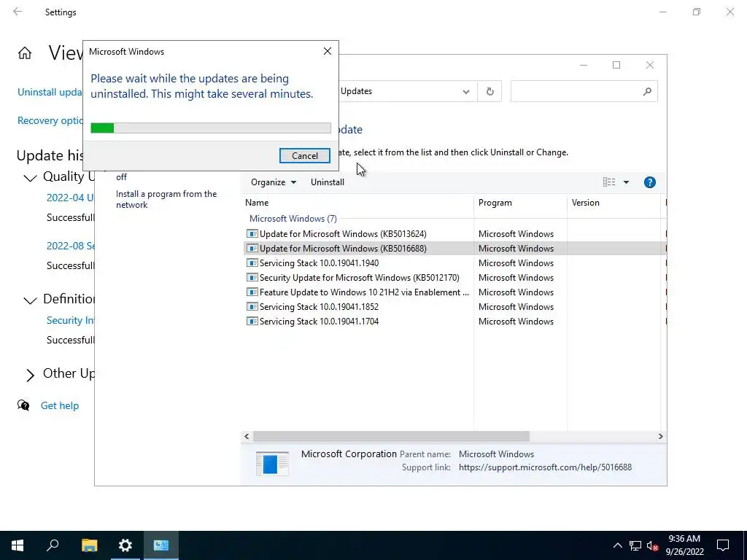The width and height of the screenshot is (747, 560).
Task: Open the blue Help icon
Action: click(x=649, y=182)
